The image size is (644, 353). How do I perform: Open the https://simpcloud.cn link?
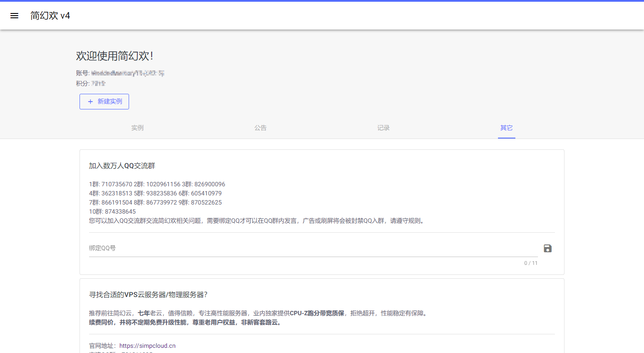pyautogui.click(x=147, y=346)
